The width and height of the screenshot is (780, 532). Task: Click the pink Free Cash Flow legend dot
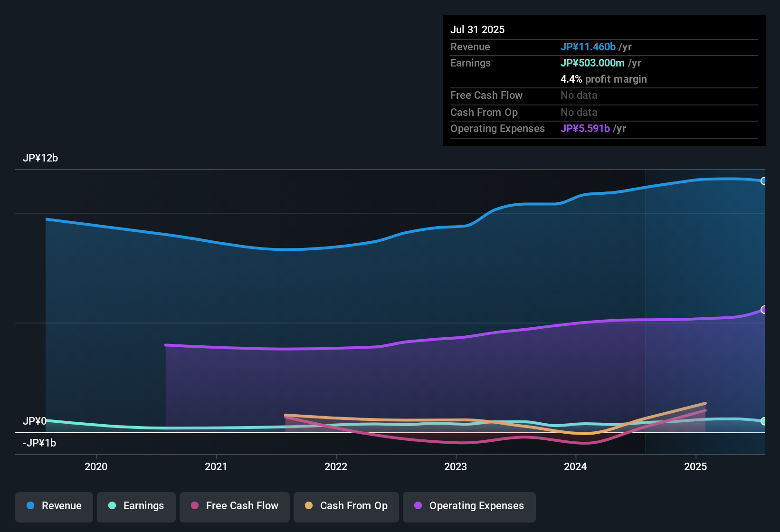pyautogui.click(x=194, y=506)
